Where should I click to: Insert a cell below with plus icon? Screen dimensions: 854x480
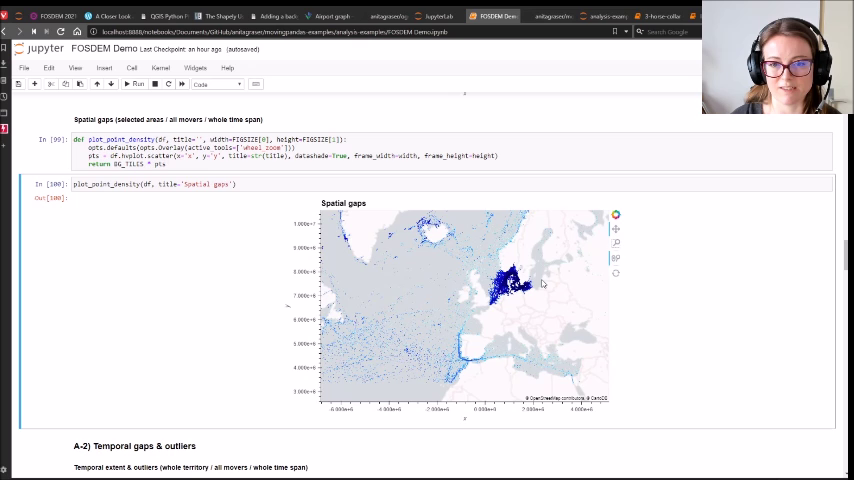34,84
